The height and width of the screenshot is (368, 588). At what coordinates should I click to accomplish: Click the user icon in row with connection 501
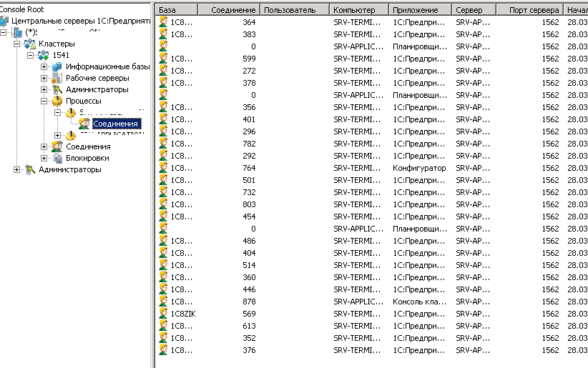pos(163,180)
